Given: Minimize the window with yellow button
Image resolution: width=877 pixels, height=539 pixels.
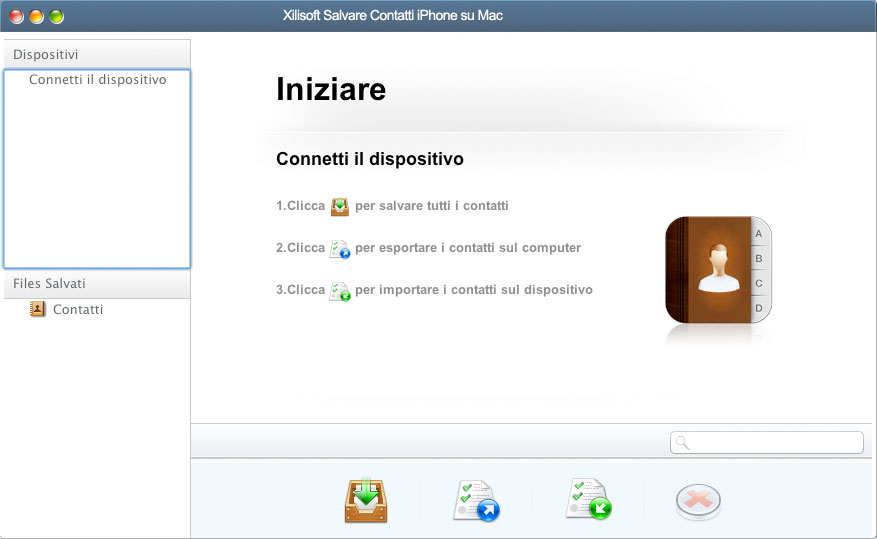Looking at the screenshot, I should pos(36,16).
